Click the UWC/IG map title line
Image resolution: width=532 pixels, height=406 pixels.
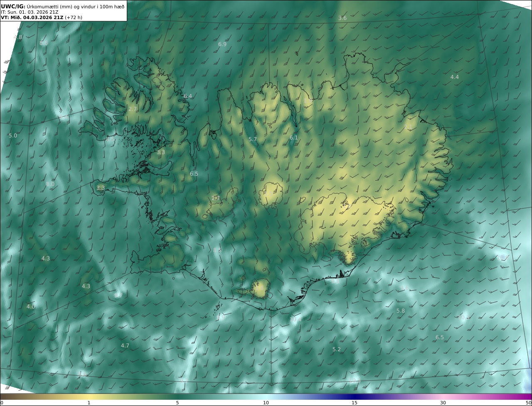click(x=63, y=6)
